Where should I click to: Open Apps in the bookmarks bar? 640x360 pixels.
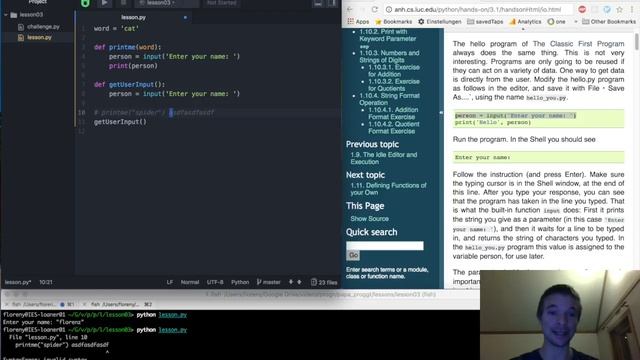358,22
